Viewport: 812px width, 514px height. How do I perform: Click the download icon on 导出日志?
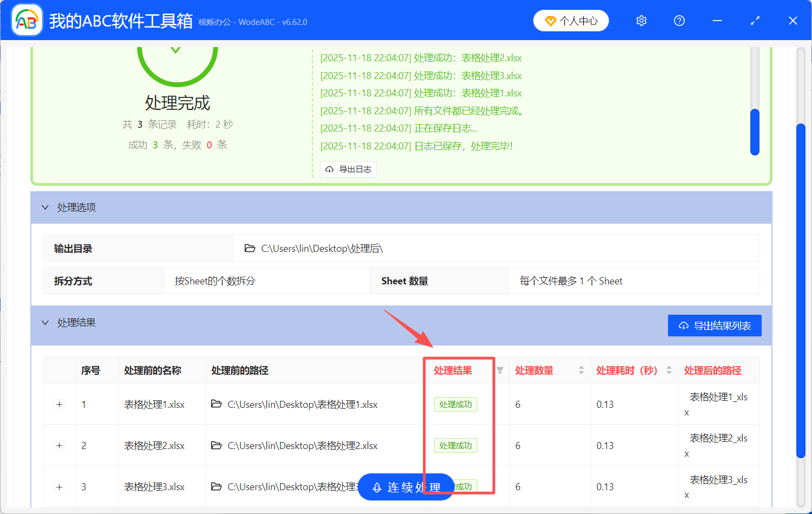[329, 169]
